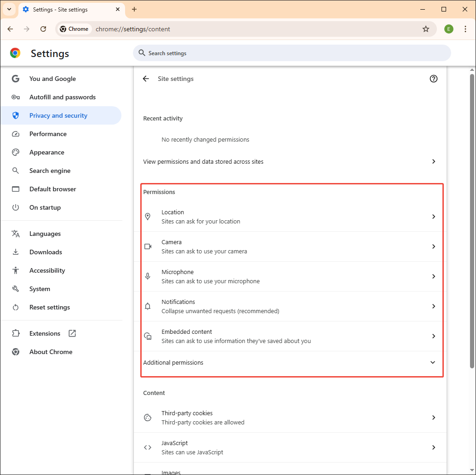Click the Notifications bell icon

pos(148,306)
